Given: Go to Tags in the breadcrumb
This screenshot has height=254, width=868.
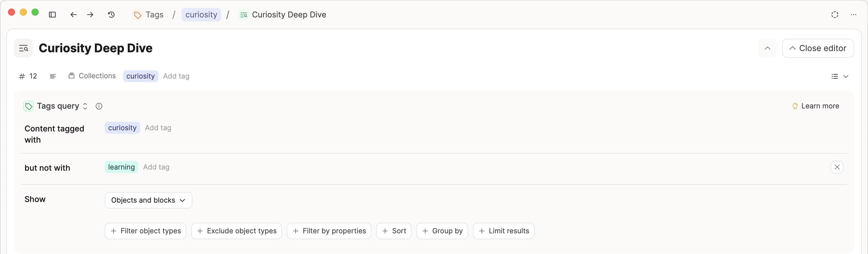Looking at the screenshot, I should tap(149, 14).
